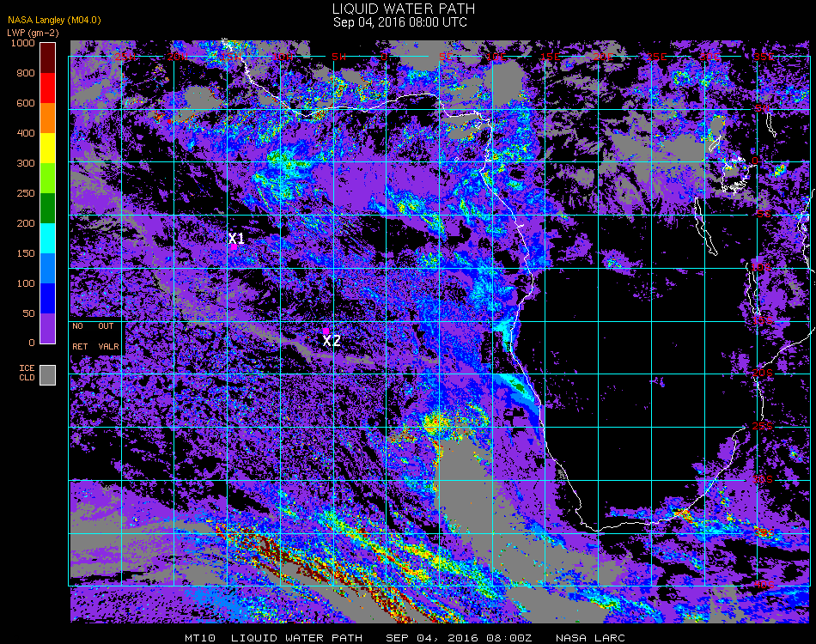Click the ICE CLD legend label
This screenshot has width=816, height=644.
27,373
